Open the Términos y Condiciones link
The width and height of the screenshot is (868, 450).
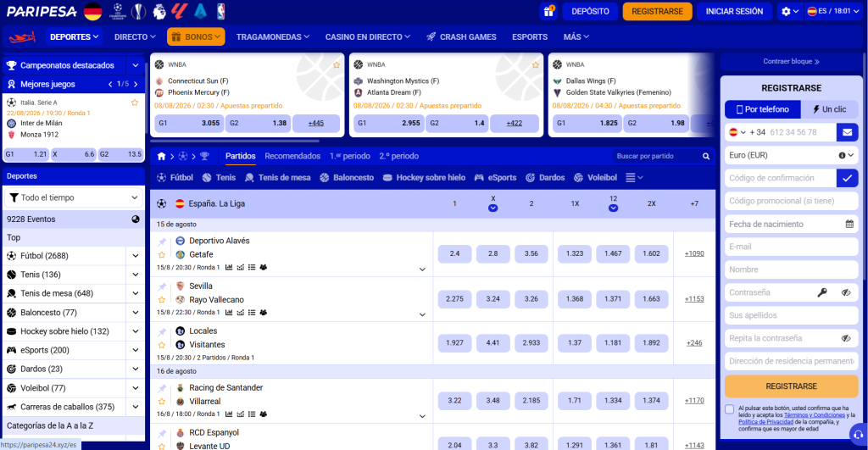pos(815,415)
